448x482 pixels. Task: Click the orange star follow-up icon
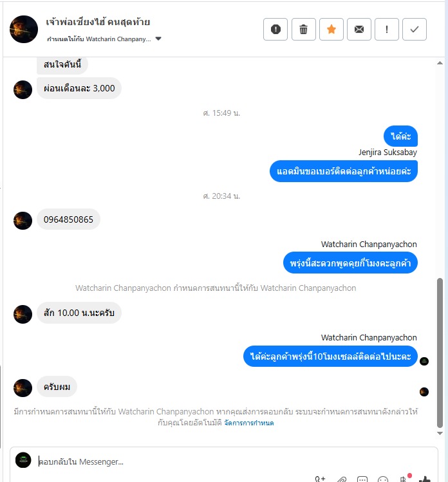[331, 29]
